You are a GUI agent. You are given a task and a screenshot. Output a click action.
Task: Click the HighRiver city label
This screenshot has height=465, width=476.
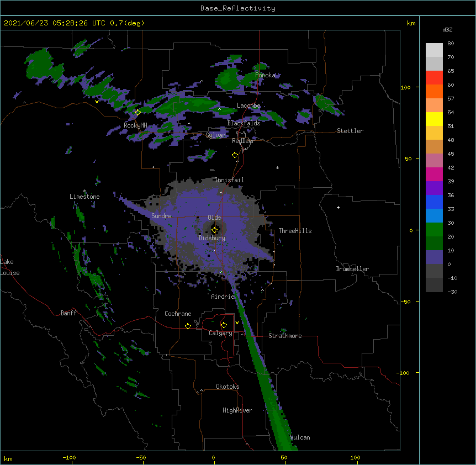pos(237,410)
